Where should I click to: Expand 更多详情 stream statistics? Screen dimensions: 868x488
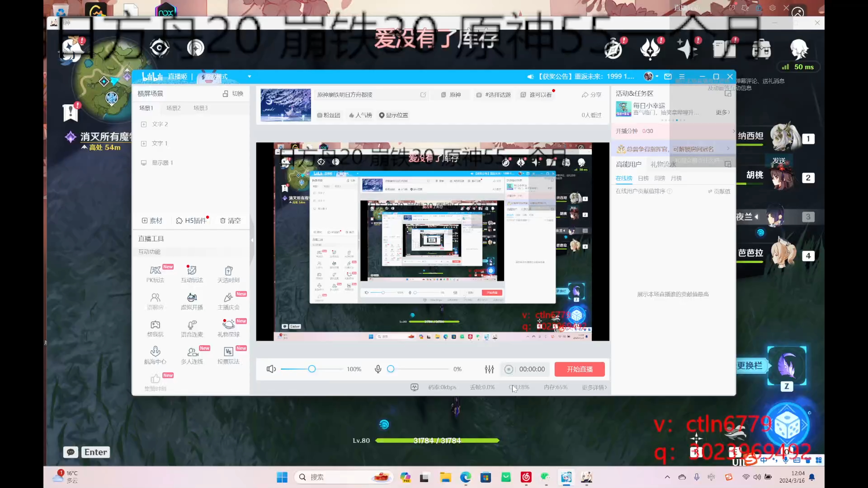594,387
